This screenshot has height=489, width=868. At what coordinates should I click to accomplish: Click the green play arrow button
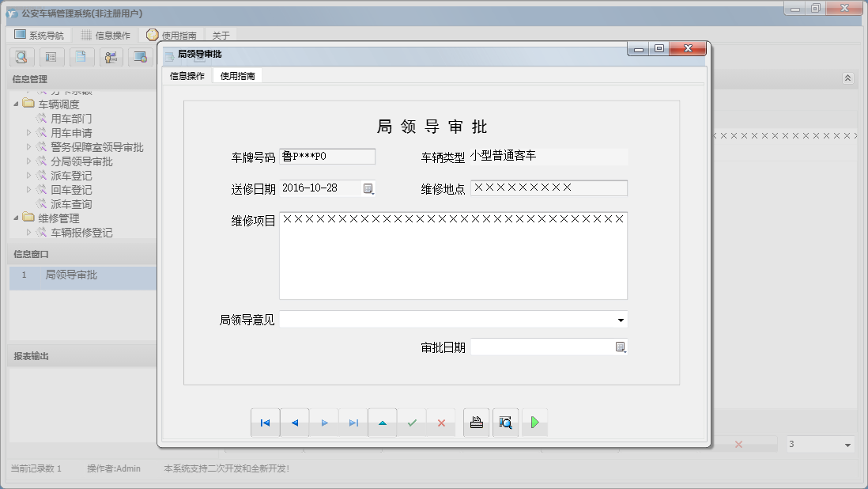coord(534,423)
